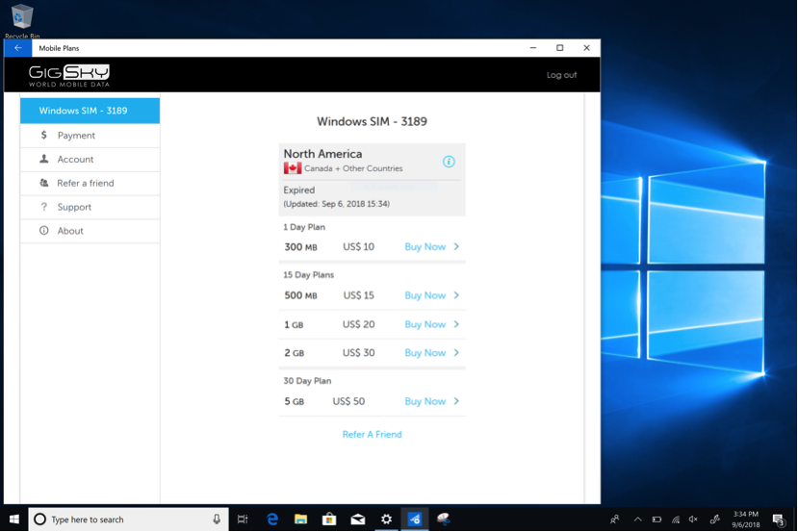Click the 'North America' plan heading

tap(322, 154)
